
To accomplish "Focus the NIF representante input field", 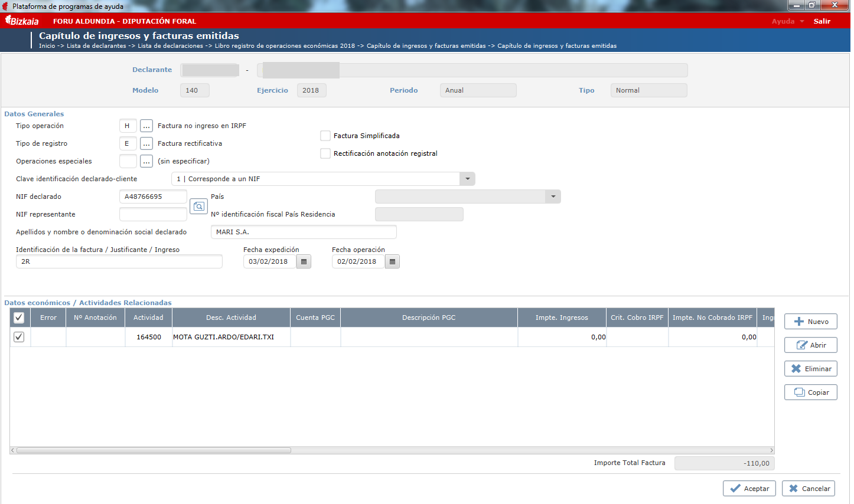I will click(x=153, y=214).
